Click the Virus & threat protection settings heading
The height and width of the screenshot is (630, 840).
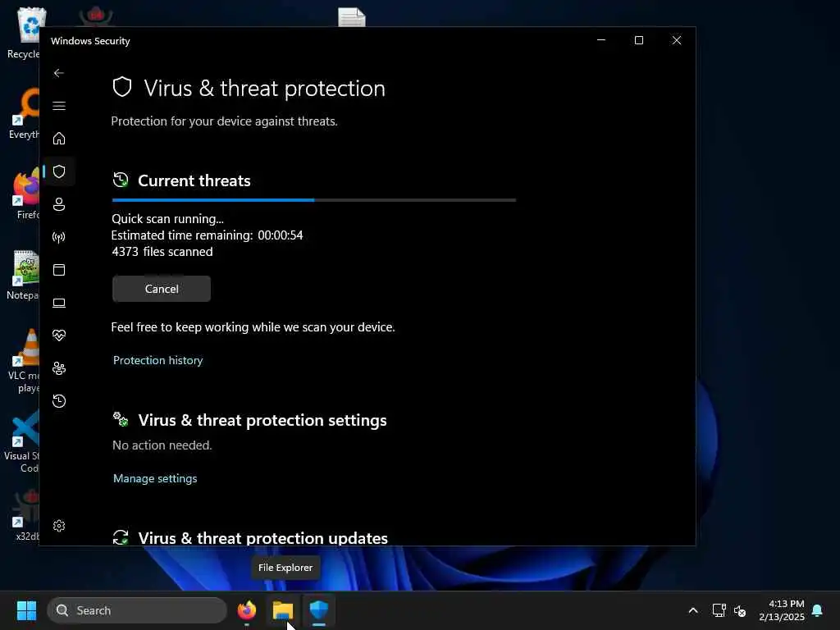coord(262,420)
